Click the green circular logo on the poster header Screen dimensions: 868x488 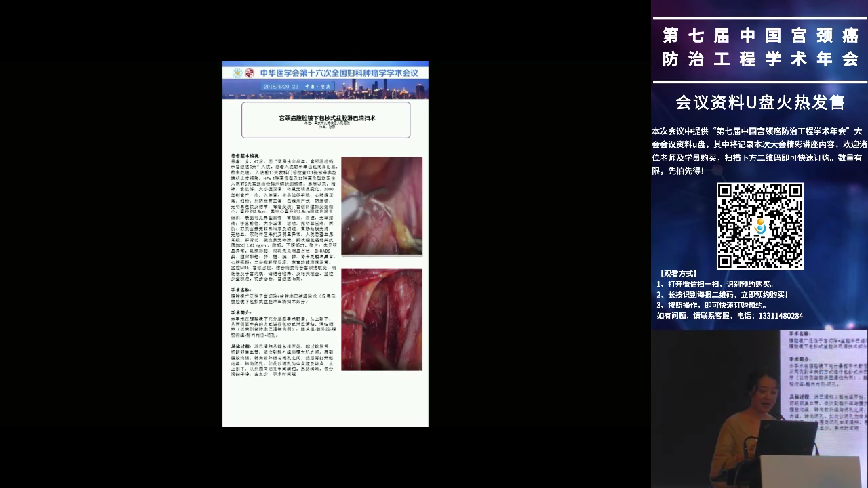pyautogui.click(x=237, y=73)
